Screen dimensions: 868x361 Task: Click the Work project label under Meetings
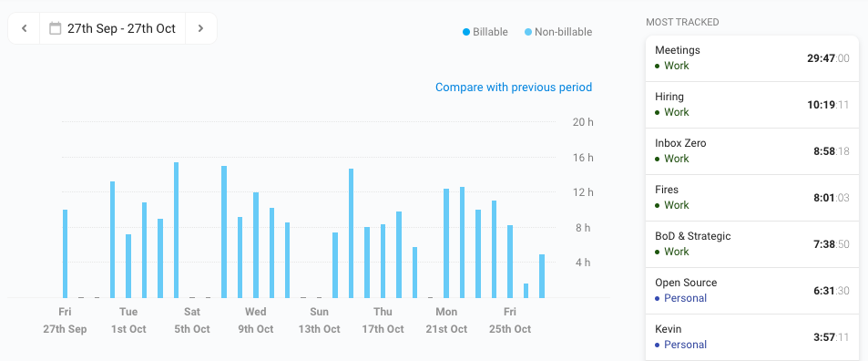[x=677, y=66]
